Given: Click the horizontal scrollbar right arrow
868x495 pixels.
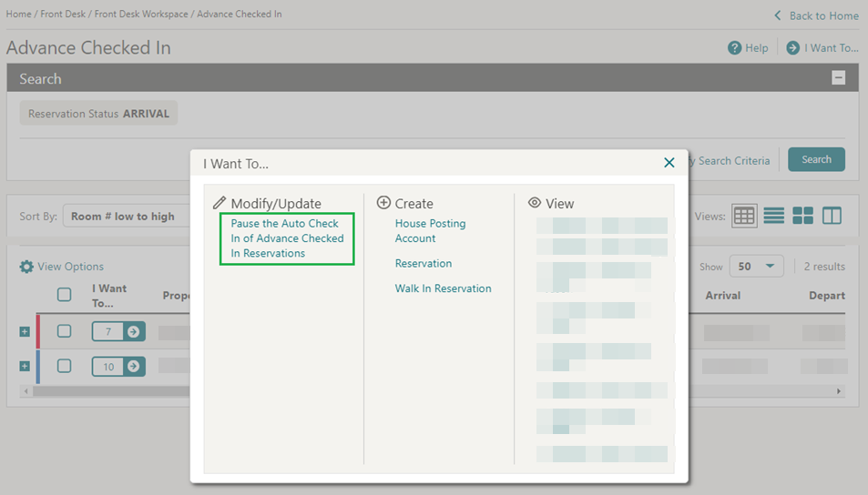Looking at the screenshot, I should [x=839, y=391].
